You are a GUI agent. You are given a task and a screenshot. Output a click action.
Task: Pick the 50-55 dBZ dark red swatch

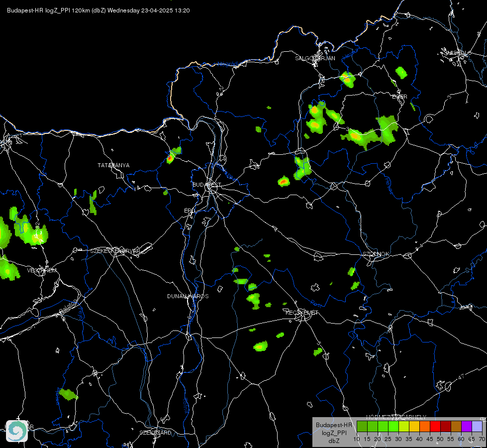(x=446, y=426)
